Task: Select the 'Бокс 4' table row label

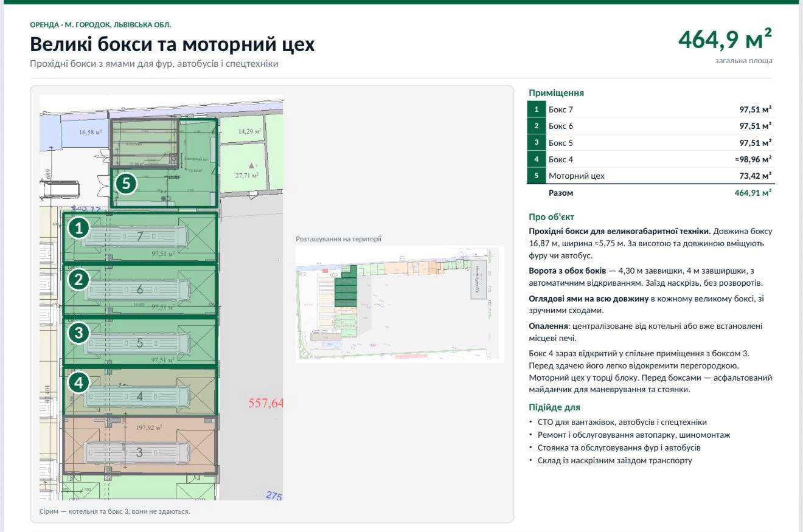Action: (x=561, y=159)
